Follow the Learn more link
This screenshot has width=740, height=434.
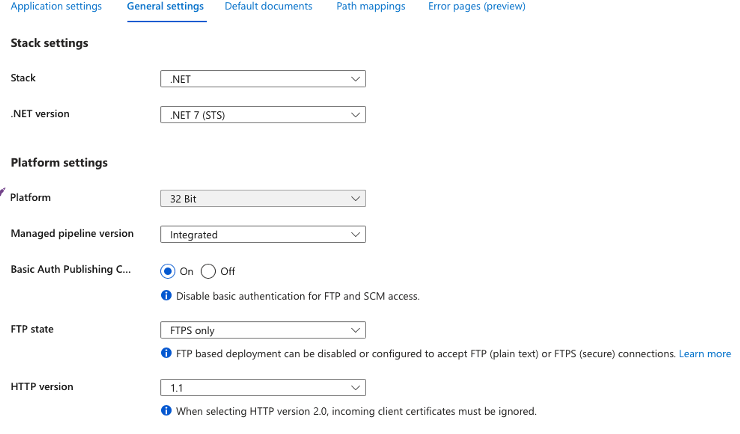point(705,354)
